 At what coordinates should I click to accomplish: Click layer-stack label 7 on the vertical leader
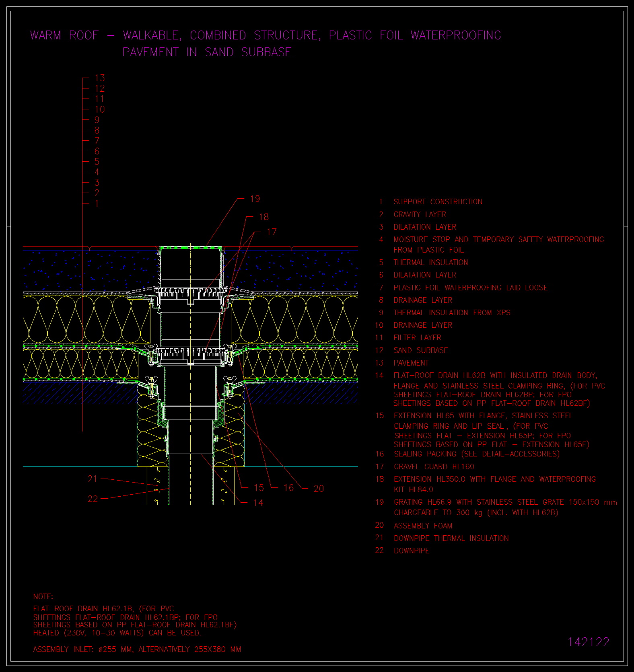coord(97,141)
